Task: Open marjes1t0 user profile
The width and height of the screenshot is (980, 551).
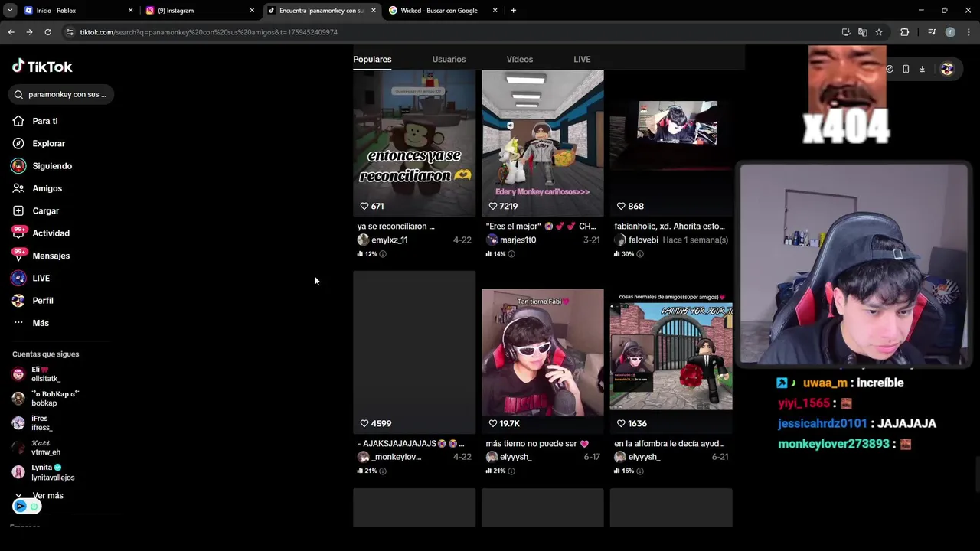Action: point(518,240)
